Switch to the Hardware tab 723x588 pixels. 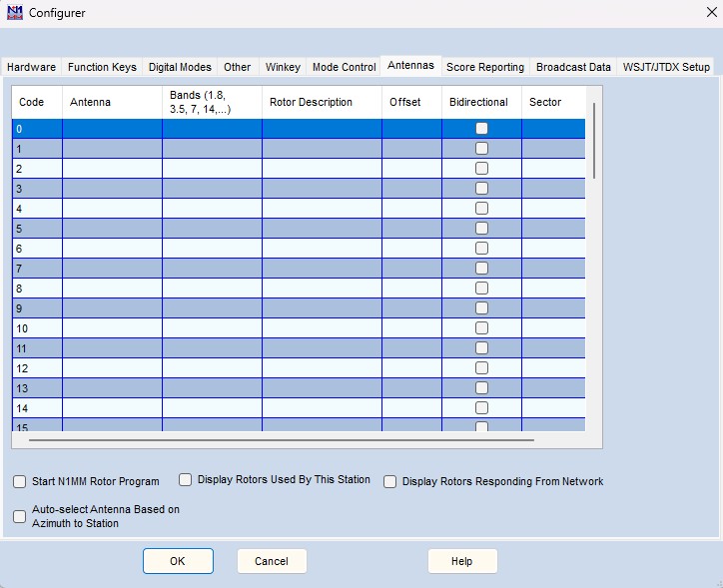click(31, 67)
